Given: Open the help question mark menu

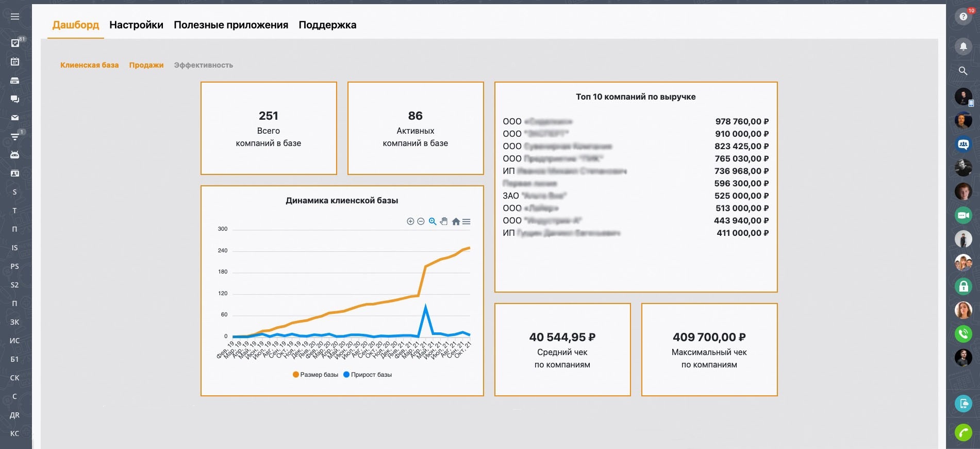Looking at the screenshot, I should pyautogui.click(x=963, y=17).
